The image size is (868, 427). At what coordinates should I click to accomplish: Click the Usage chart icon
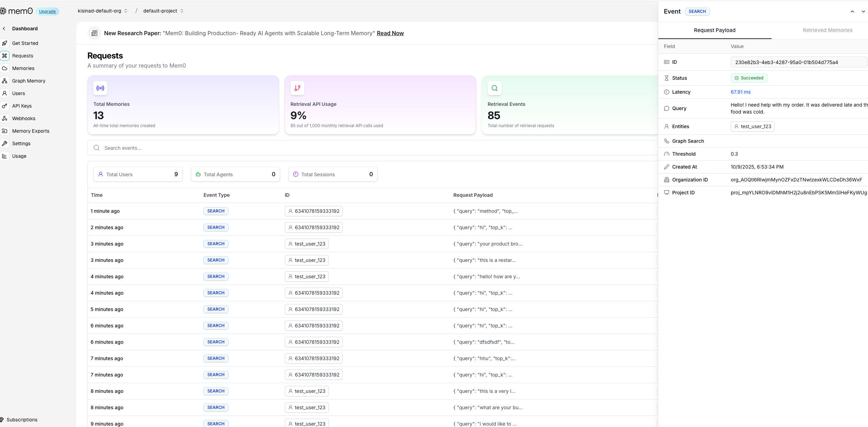click(5, 156)
